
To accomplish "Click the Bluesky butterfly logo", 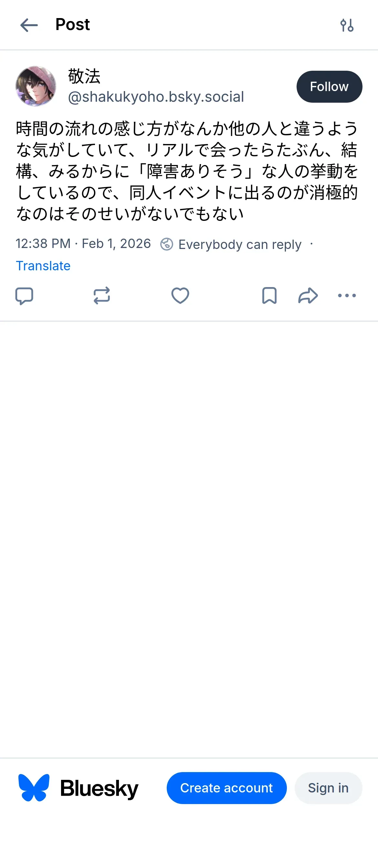I will [x=34, y=788].
